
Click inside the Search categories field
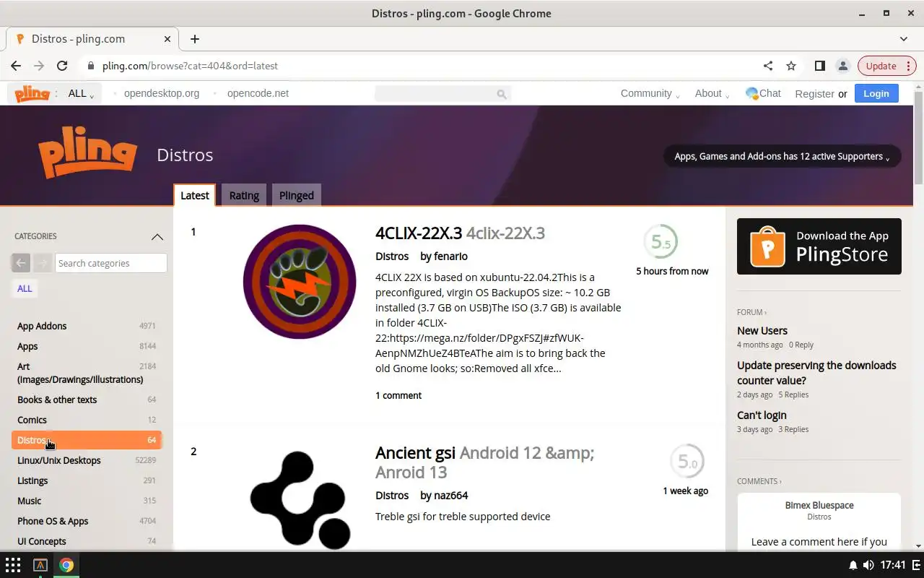(111, 263)
